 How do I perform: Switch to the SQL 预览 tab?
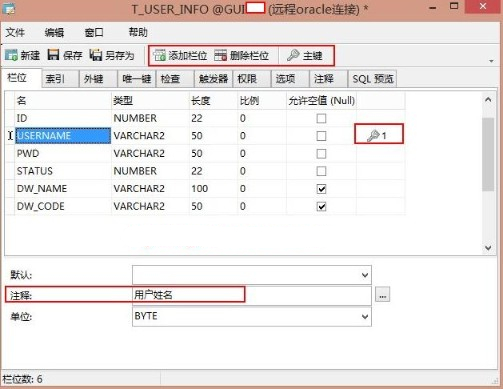pos(373,79)
